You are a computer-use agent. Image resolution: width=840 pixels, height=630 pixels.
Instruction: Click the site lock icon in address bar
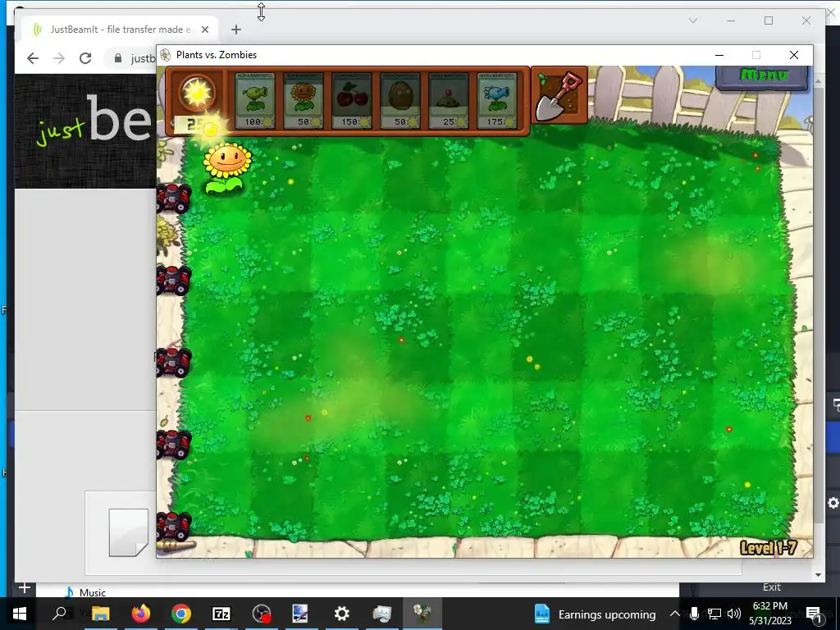(118, 58)
